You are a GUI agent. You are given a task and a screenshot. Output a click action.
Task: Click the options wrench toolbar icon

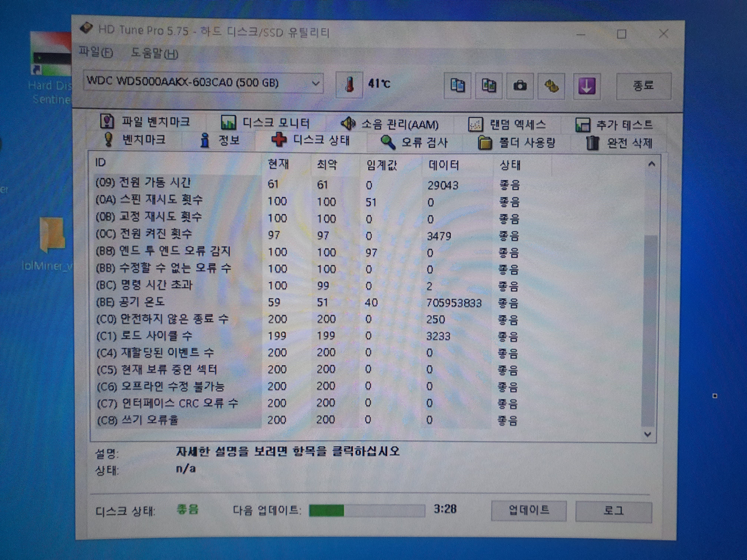tap(551, 86)
